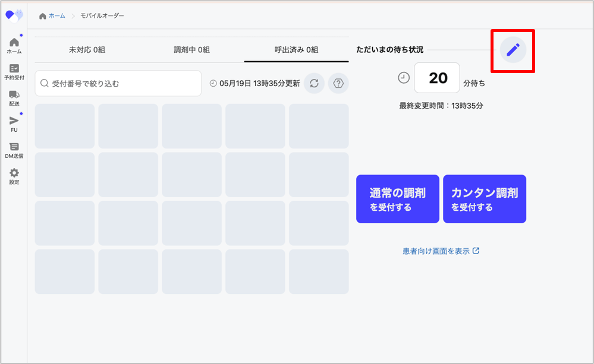Click the 通常の調剤を受付する button
594x364 pixels.
pyautogui.click(x=397, y=199)
